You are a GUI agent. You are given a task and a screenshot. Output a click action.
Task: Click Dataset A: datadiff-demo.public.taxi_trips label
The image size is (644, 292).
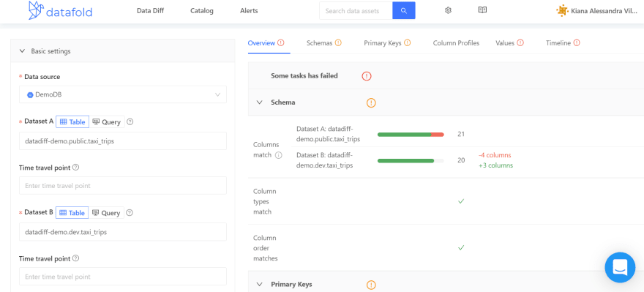(x=328, y=134)
